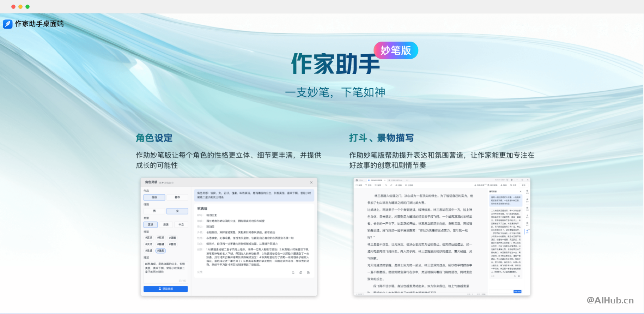Click into the 描述 text area
Viewport: 644px width, 314px height.
[x=165, y=272]
